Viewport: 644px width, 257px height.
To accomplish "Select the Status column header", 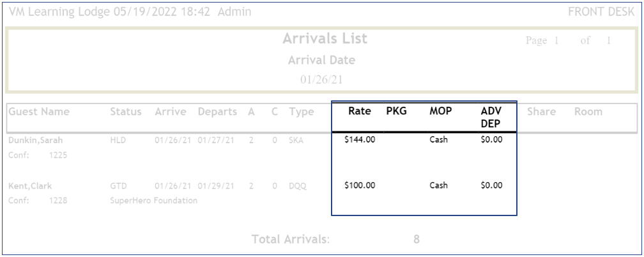I will point(126,112).
